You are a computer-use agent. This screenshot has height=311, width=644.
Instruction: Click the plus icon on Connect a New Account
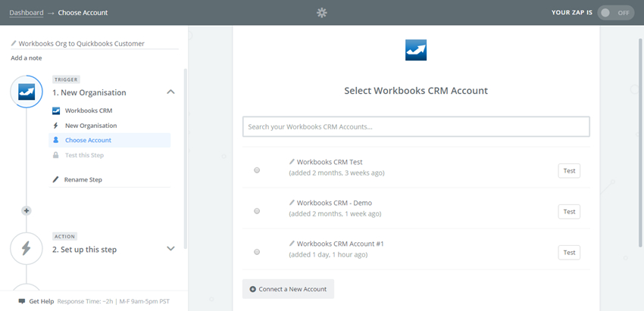click(x=253, y=289)
